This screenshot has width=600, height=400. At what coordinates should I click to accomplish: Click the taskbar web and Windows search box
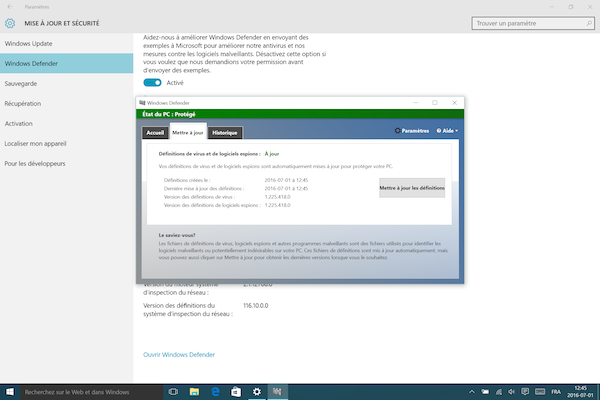91,392
